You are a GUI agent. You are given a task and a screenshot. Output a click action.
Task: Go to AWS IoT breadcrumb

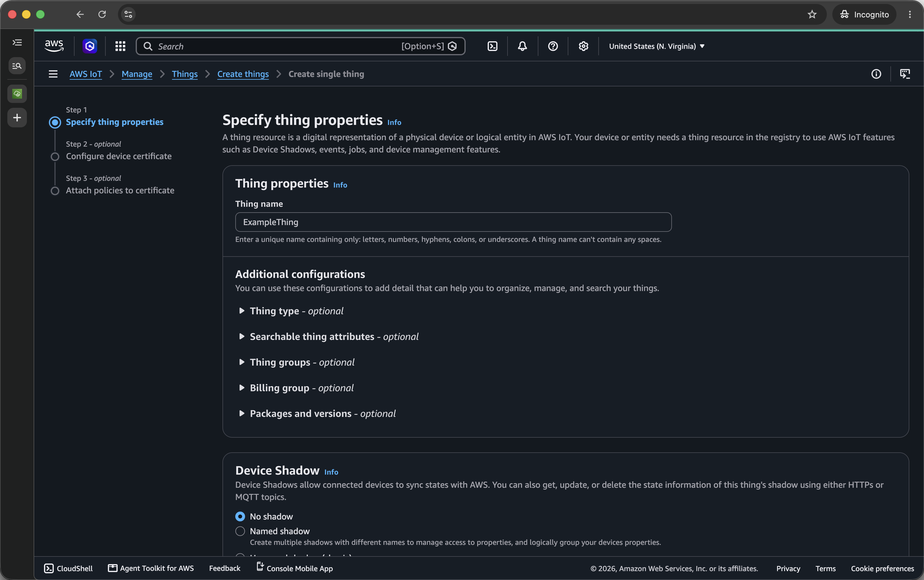coord(86,74)
